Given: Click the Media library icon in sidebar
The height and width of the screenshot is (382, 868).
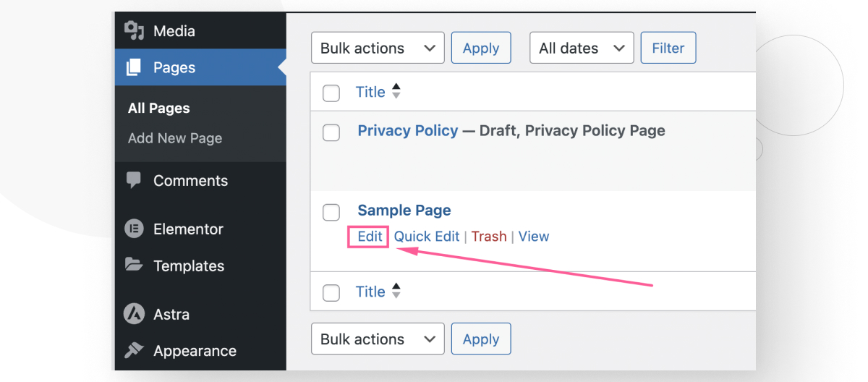Looking at the screenshot, I should click(x=134, y=30).
